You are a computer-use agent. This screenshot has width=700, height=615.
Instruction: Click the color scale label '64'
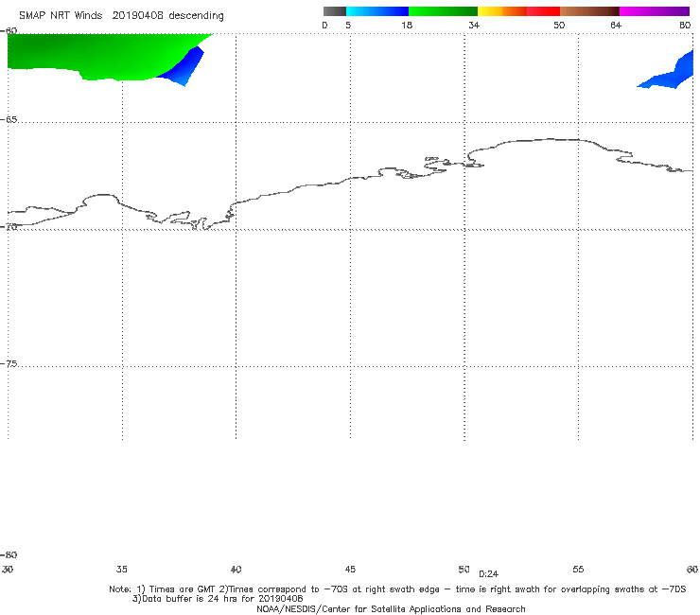pos(616,25)
